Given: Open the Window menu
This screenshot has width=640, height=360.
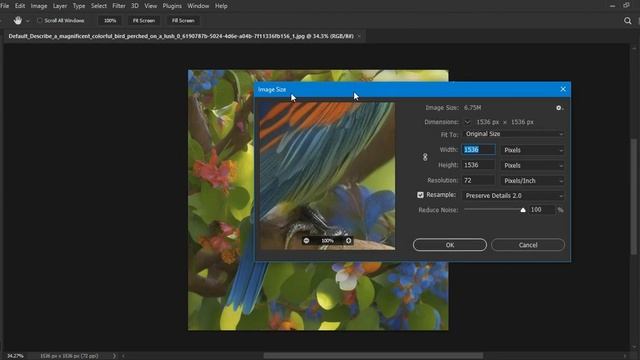Looking at the screenshot, I should click(x=198, y=6).
